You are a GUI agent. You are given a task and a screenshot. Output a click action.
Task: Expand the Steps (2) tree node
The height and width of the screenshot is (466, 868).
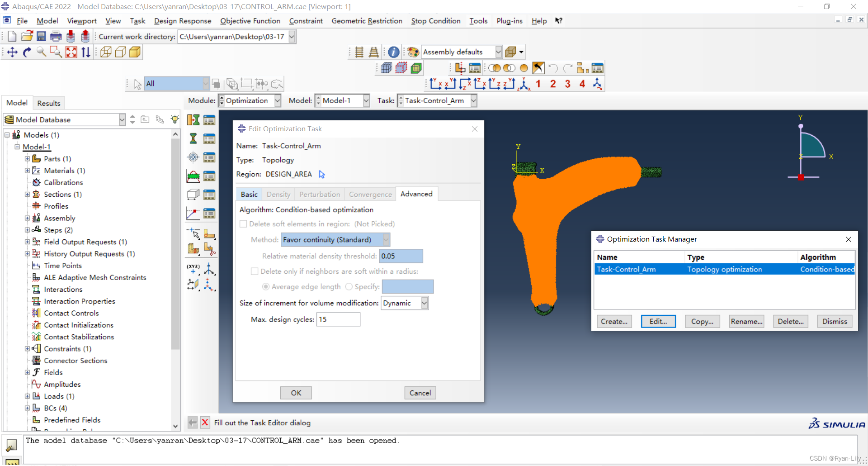(27, 230)
